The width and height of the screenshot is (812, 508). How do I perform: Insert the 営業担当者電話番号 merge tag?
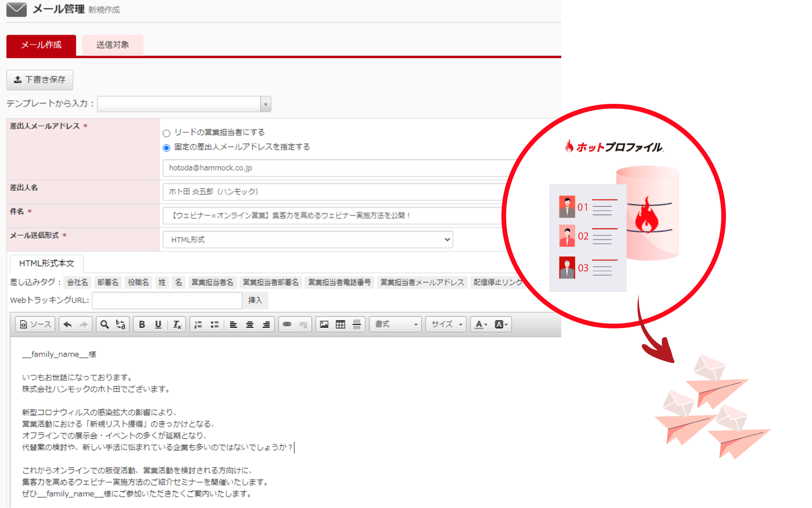(340, 282)
